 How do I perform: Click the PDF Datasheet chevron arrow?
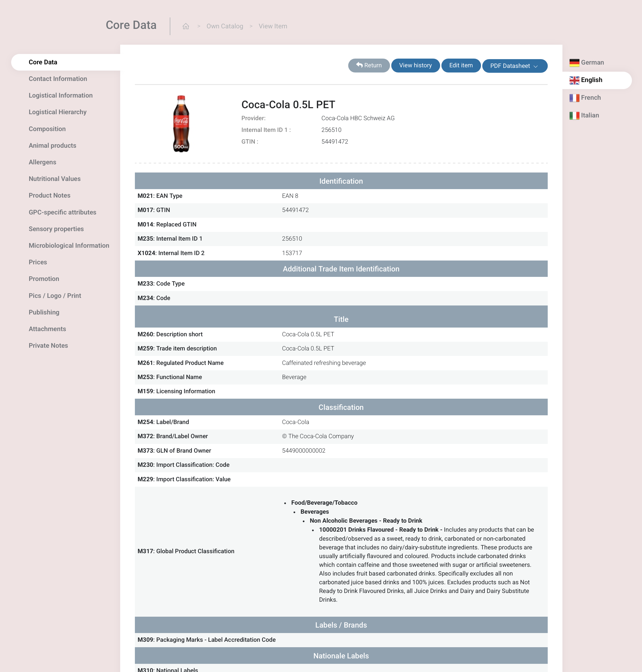click(x=535, y=66)
